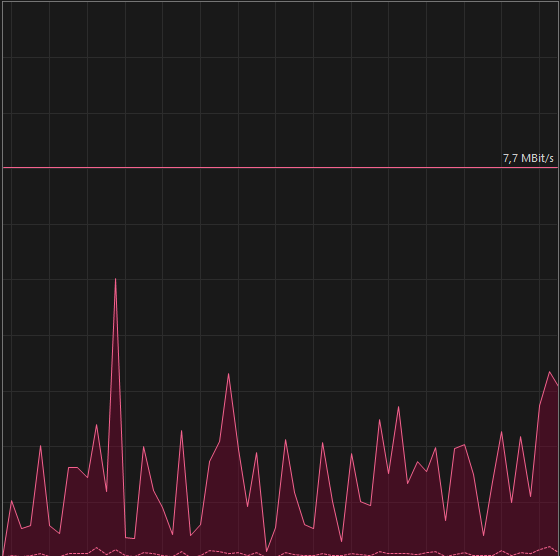Click the second-highest peak near the graph center
560x556 pixels.
228,374
